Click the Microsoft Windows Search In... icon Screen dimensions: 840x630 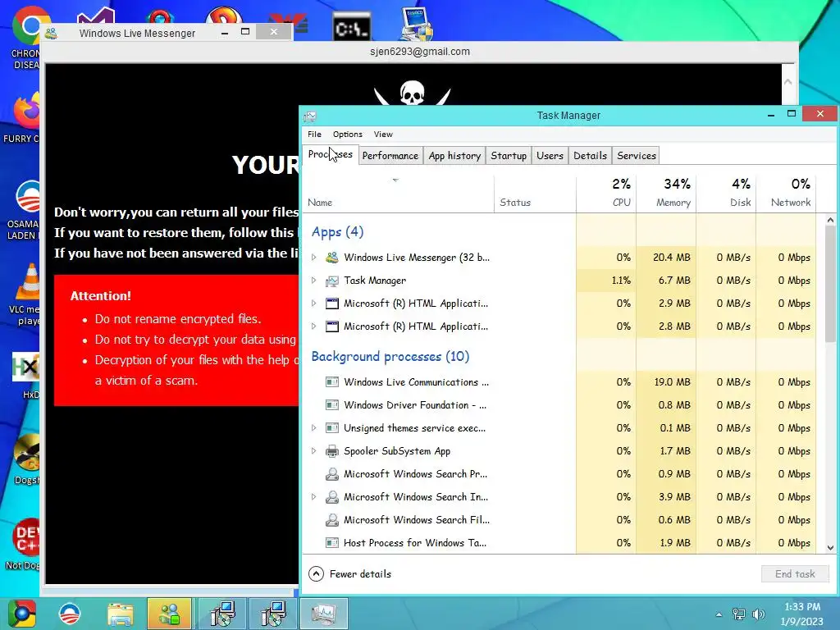[332, 497]
